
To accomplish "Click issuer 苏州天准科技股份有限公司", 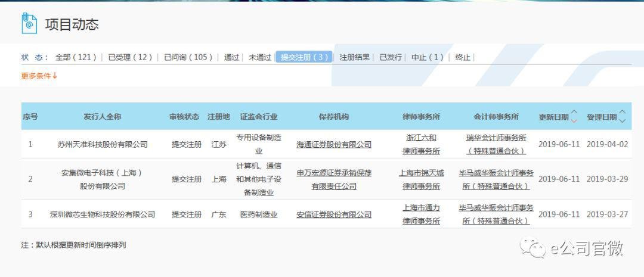I will pos(103,144).
